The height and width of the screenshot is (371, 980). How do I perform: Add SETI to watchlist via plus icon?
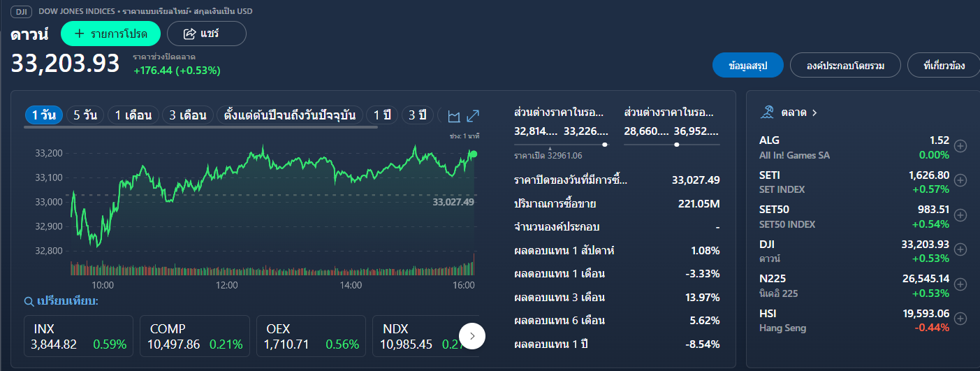961,180
